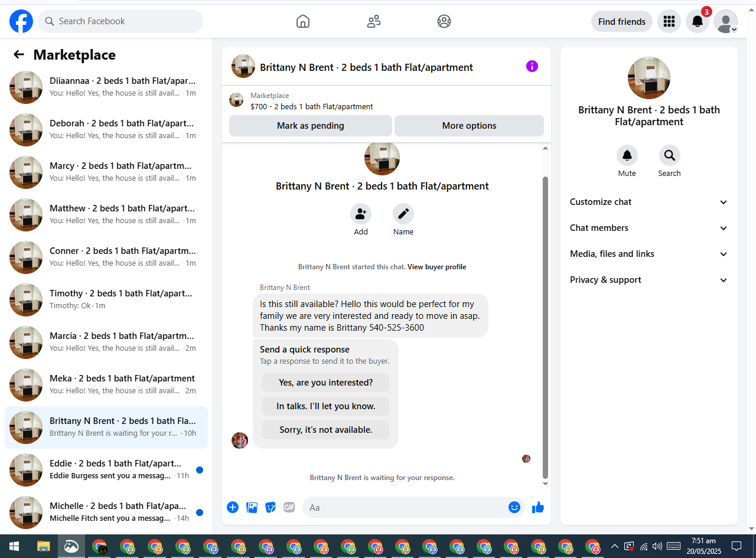Search in conversation magnifier icon
The image size is (756, 558).
[x=670, y=155]
